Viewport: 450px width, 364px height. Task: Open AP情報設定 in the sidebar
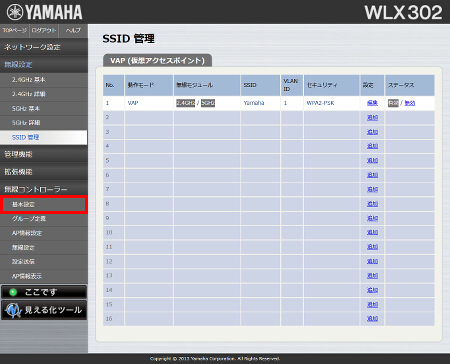pyautogui.click(x=44, y=233)
